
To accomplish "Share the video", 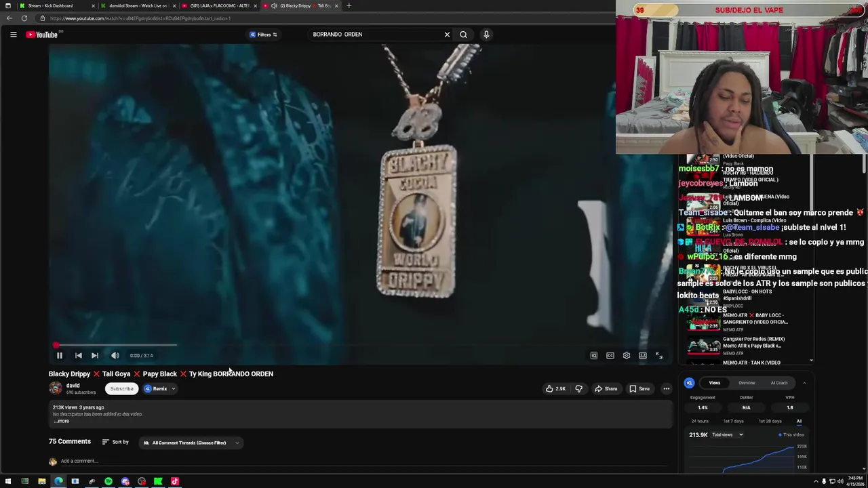I will (606, 389).
